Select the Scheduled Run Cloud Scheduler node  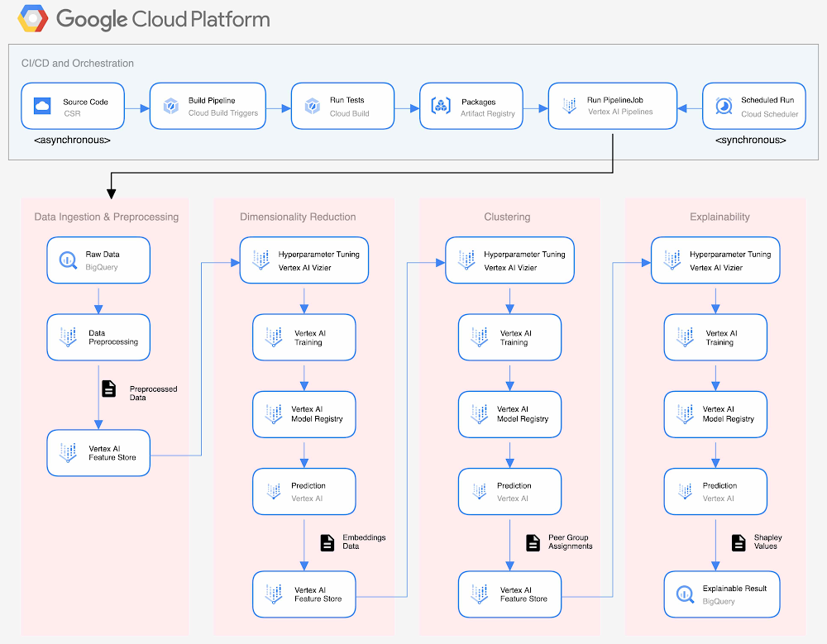click(x=754, y=106)
